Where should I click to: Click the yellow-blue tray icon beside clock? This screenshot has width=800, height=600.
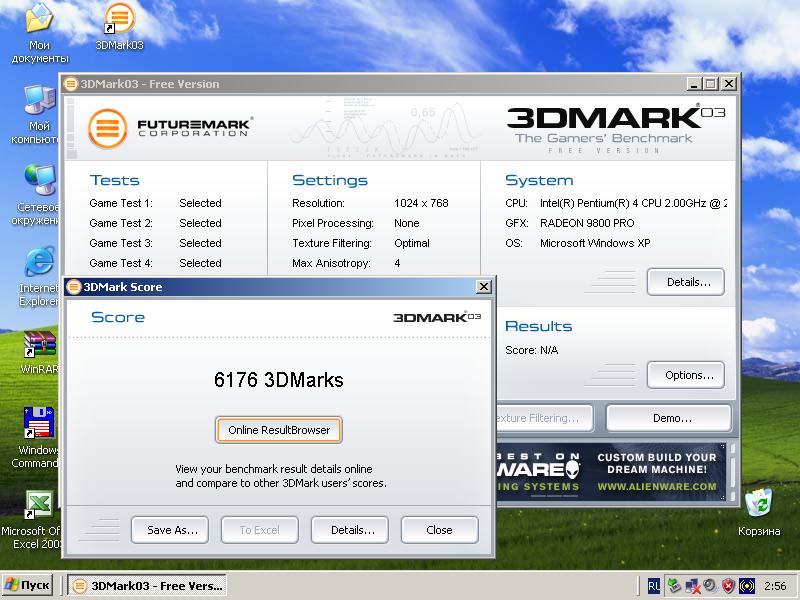click(747, 586)
